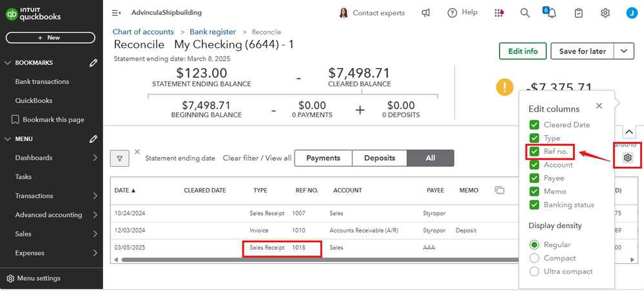Uncheck the Ref no. column checkbox
The image size is (644, 291).
pyautogui.click(x=534, y=151)
